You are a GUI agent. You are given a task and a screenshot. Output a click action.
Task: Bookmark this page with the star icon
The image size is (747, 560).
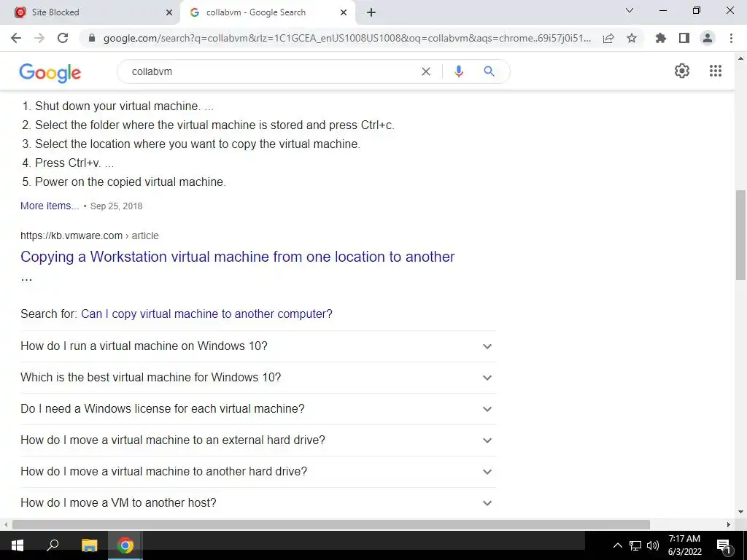pyautogui.click(x=632, y=38)
